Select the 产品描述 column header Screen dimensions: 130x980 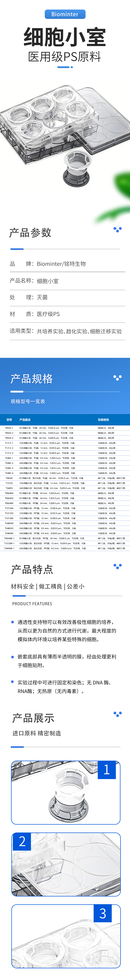(x=25, y=420)
